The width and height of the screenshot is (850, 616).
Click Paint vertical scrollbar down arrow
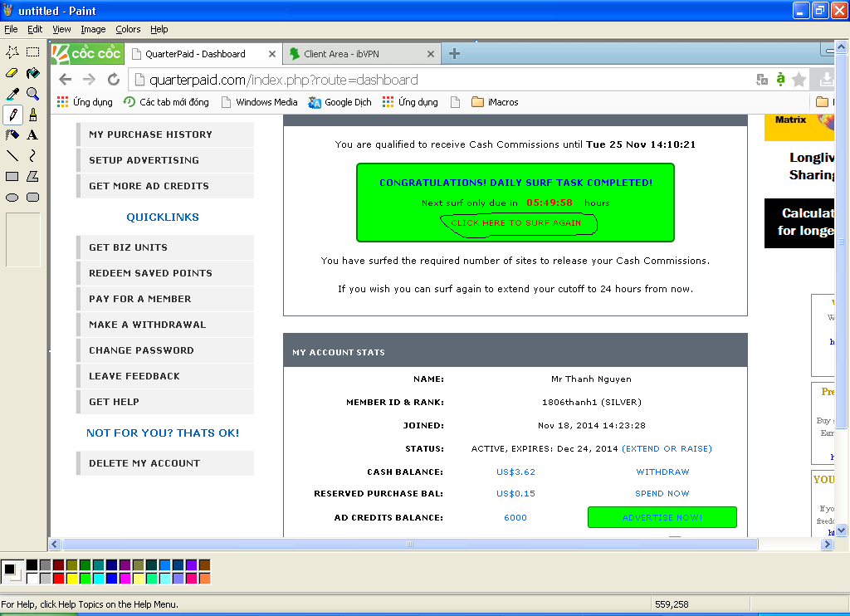point(842,530)
